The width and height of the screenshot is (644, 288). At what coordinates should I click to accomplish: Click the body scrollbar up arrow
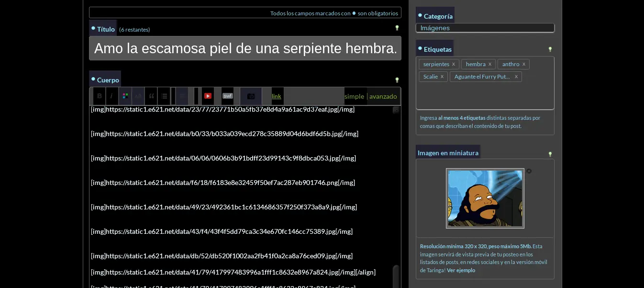pyautogui.click(x=396, y=110)
